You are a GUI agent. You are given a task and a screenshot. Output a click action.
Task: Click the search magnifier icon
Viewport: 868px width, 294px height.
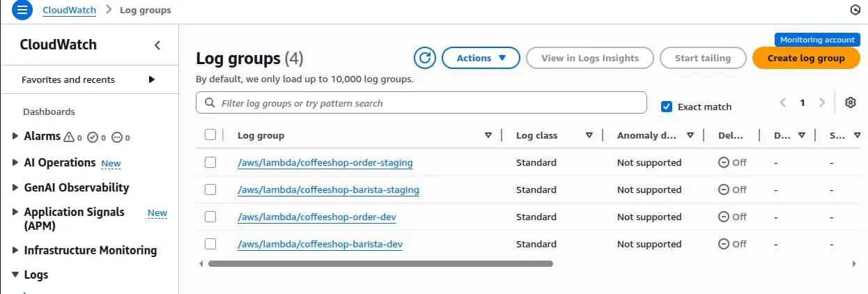[x=210, y=103]
